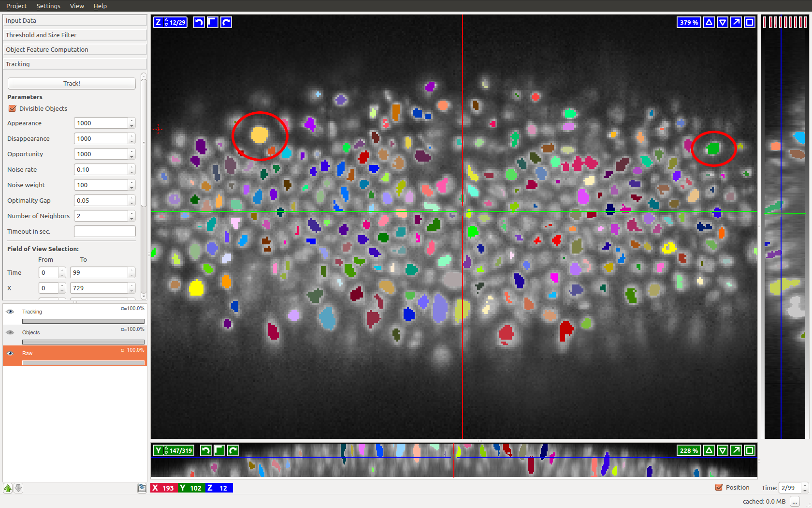
Task: Expand the Threshold and Size Filter applet
Action: pyautogui.click(x=74, y=35)
